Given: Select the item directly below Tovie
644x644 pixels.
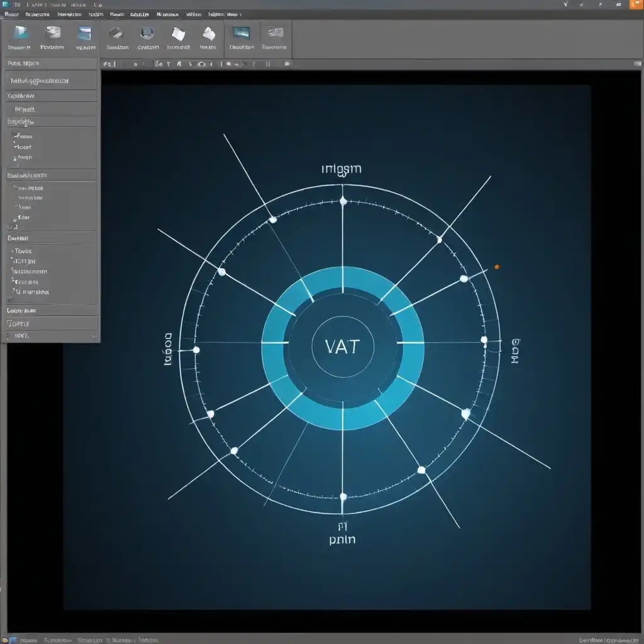Looking at the screenshot, I should [25, 261].
